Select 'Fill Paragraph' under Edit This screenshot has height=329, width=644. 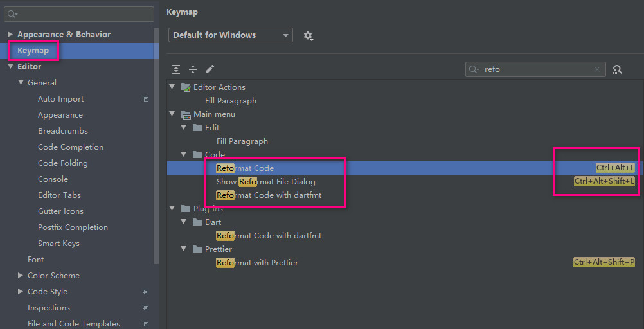click(242, 141)
